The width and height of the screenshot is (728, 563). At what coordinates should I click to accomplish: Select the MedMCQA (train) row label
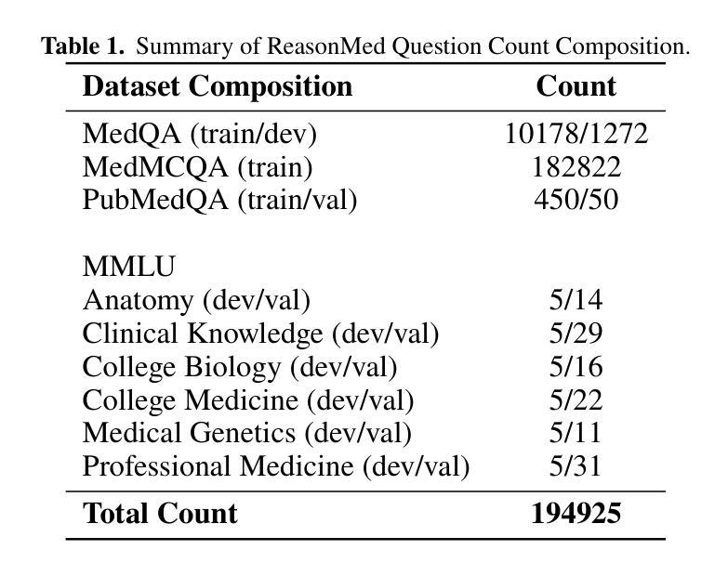coord(197,167)
